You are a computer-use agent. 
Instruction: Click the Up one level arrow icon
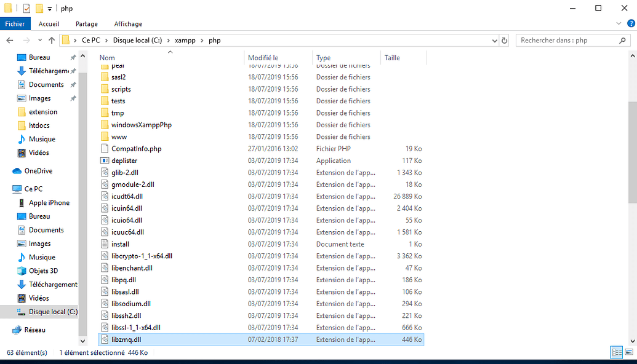point(52,41)
